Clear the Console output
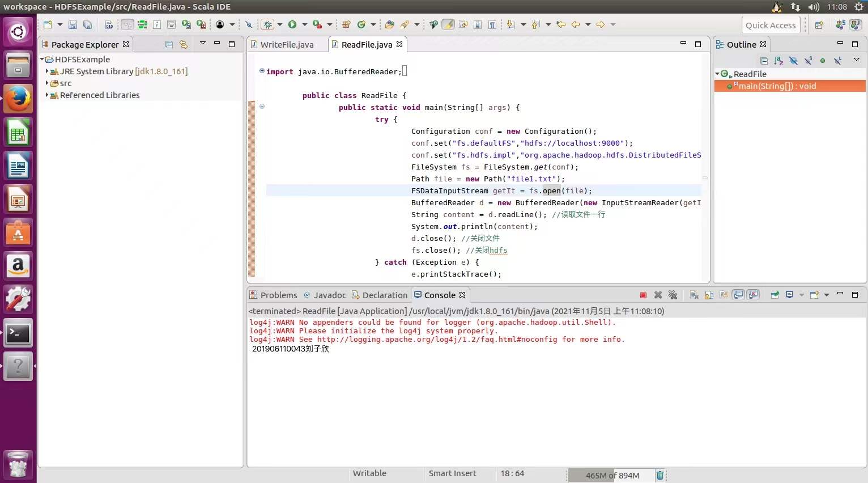The height and width of the screenshot is (483, 868). [694, 295]
